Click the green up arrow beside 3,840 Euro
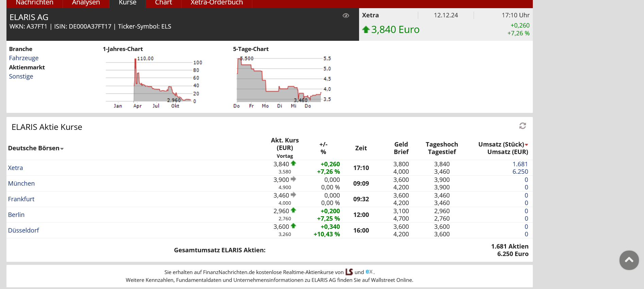The image size is (644, 289). (366, 30)
